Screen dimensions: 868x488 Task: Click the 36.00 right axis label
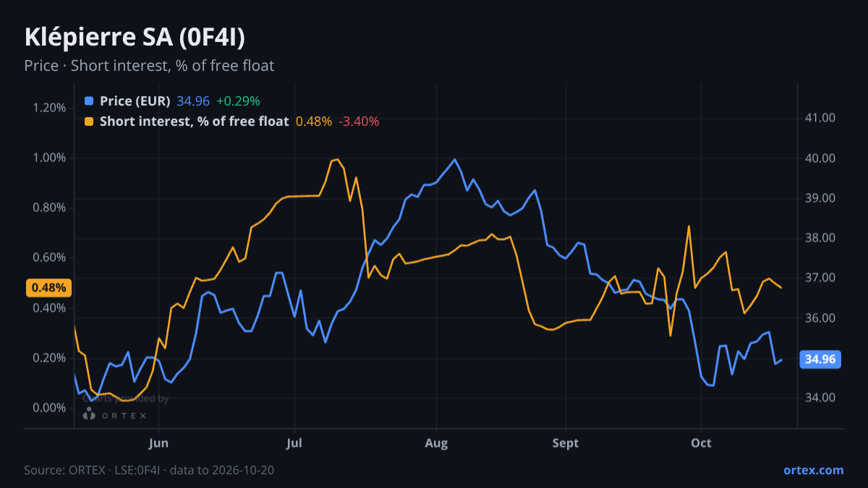coord(820,318)
